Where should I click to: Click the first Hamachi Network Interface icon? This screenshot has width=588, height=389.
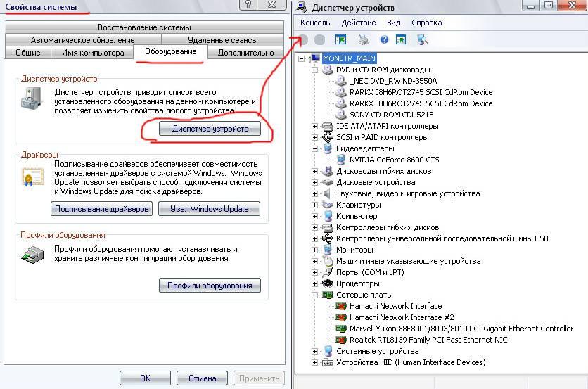[341, 306]
